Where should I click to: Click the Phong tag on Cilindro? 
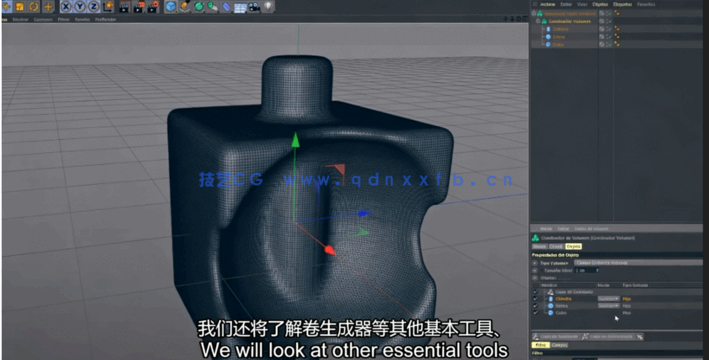point(617,29)
